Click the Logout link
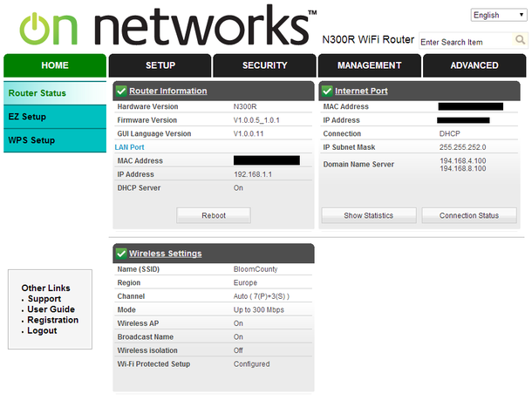 pos(42,330)
